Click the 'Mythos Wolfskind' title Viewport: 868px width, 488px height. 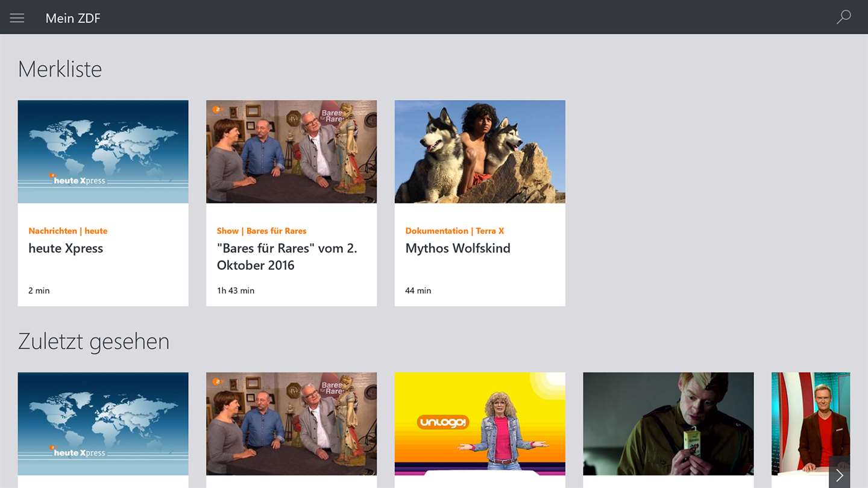(458, 248)
